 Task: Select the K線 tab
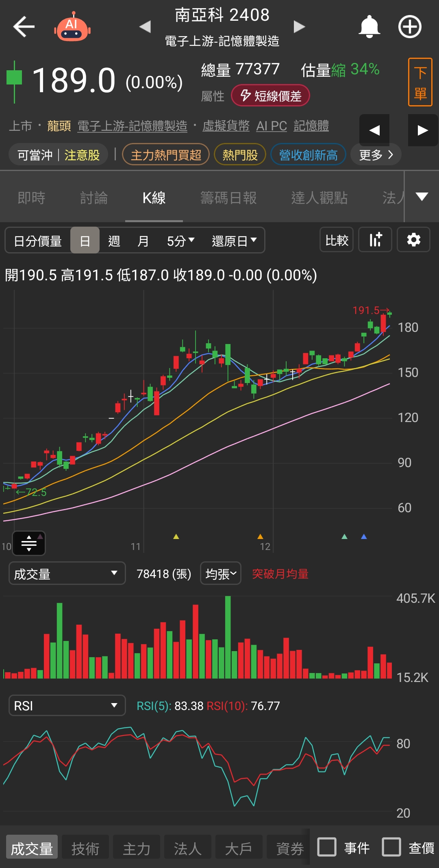[154, 198]
